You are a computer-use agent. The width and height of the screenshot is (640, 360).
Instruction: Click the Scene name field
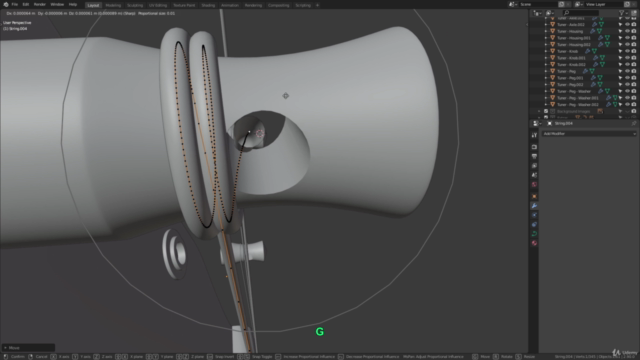pyautogui.click(x=538, y=4)
